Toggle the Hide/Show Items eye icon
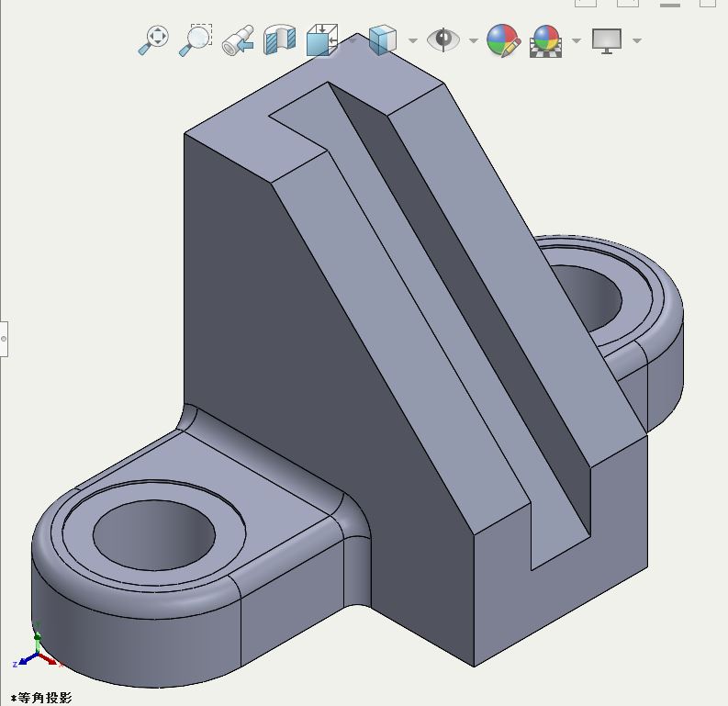This screenshot has width=728, height=706. 443,39
